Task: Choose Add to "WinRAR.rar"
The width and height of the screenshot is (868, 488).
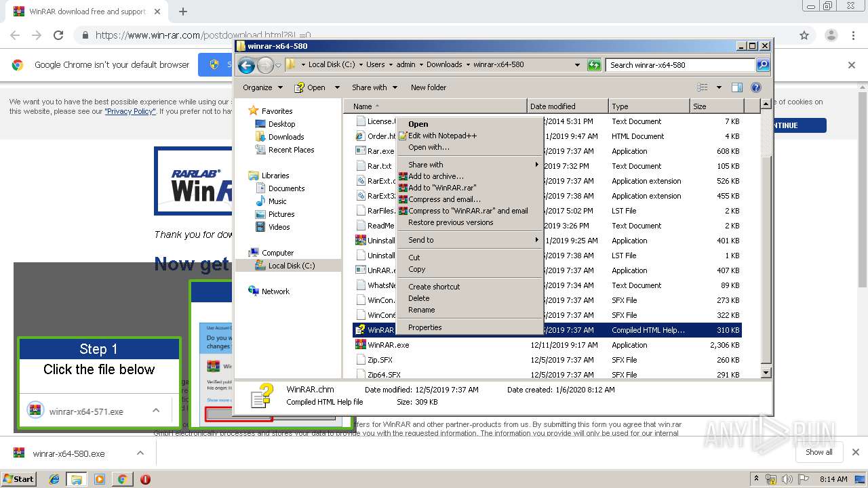Action: [469, 188]
